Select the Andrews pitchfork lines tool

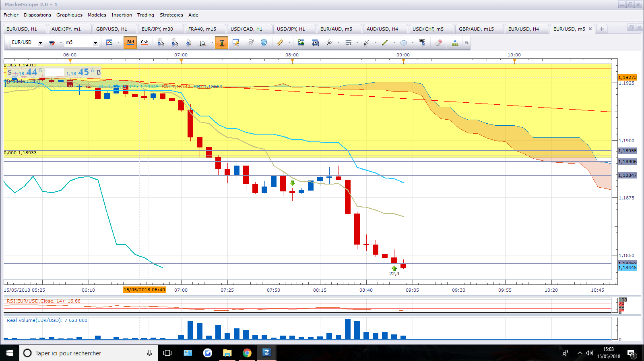point(330,42)
